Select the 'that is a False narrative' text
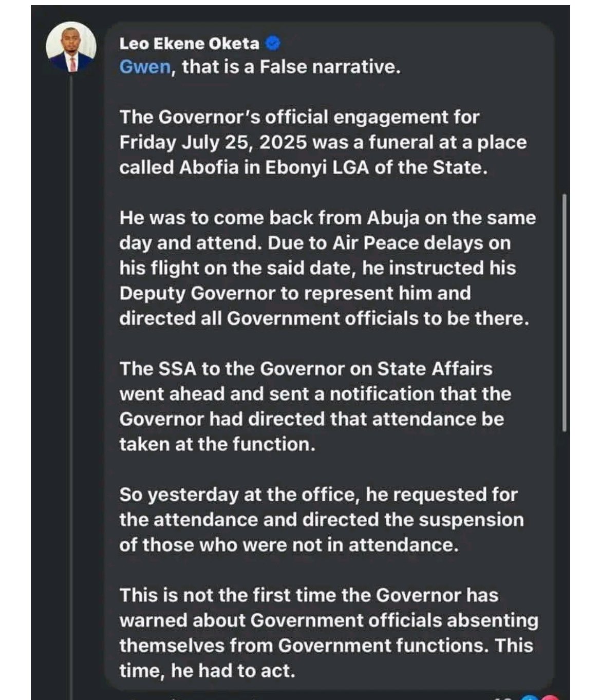 point(291,67)
